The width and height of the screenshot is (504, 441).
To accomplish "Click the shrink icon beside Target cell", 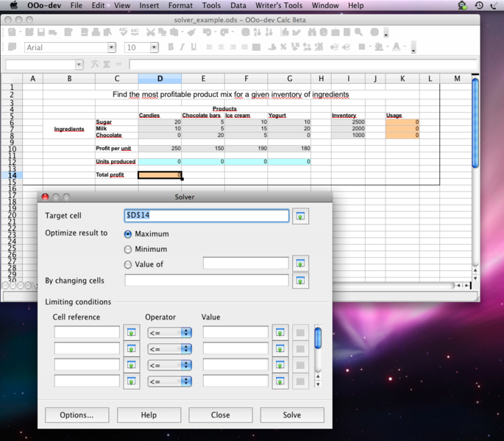I will tap(300, 216).
